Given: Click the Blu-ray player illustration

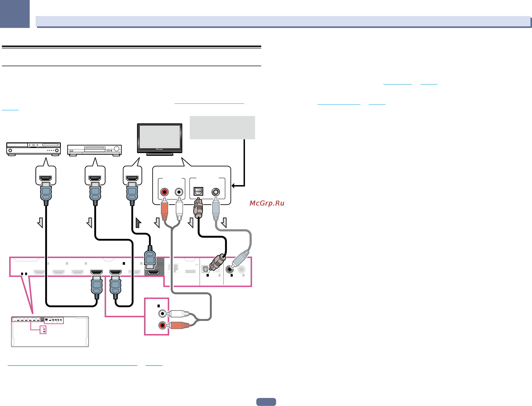Looking at the screenshot, I should coord(34,149).
